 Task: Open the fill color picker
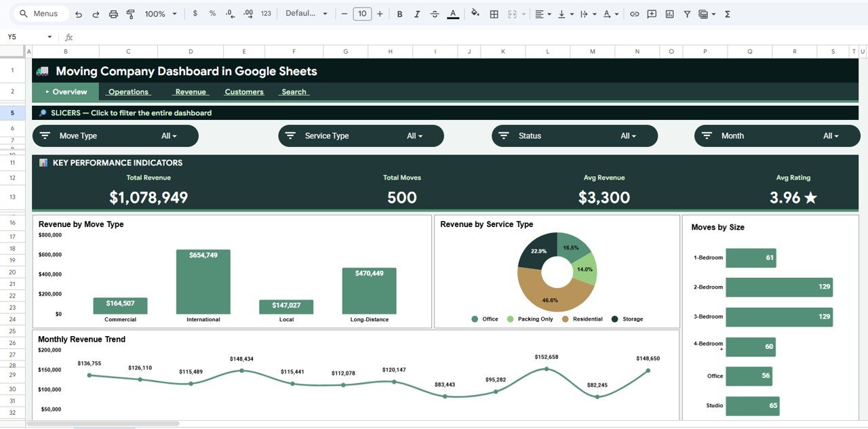pyautogui.click(x=475, y=14)
